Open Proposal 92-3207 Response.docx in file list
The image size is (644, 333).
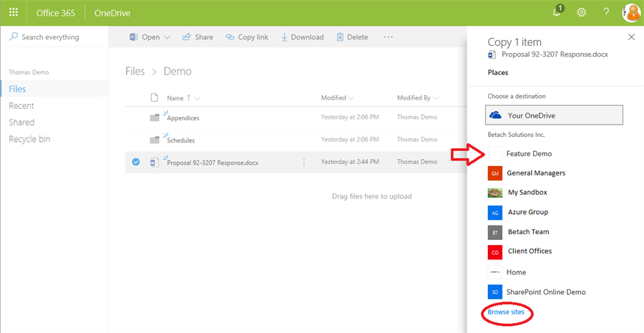[213, 163]
